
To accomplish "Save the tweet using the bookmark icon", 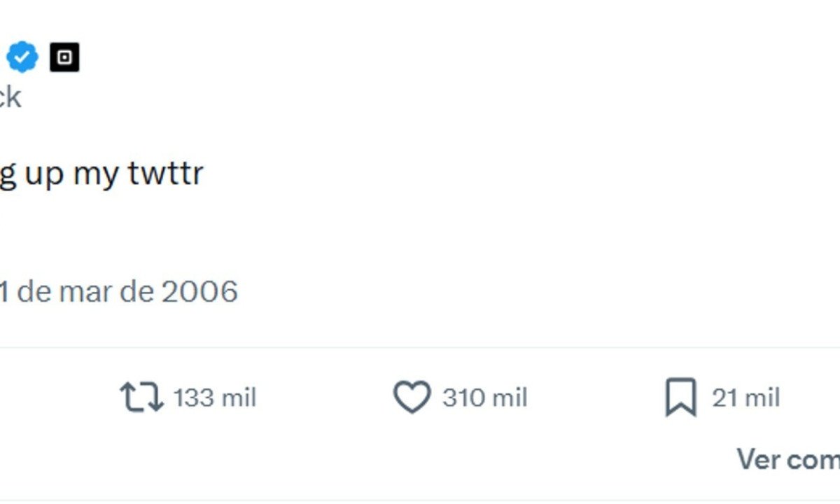I will coord(680,398).
